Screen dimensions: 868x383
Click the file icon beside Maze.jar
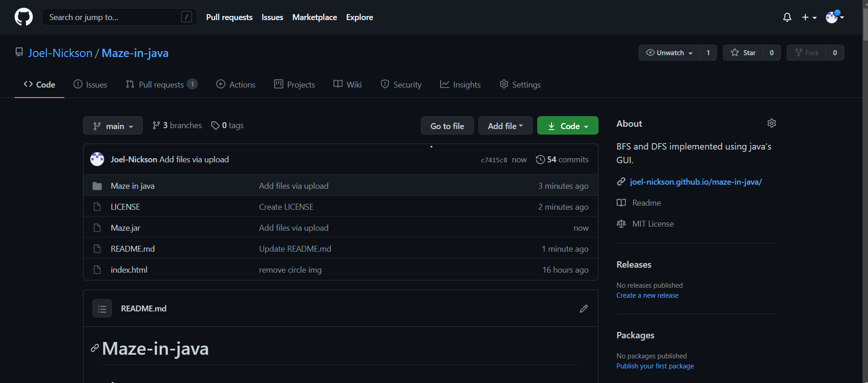pos(97,228)
